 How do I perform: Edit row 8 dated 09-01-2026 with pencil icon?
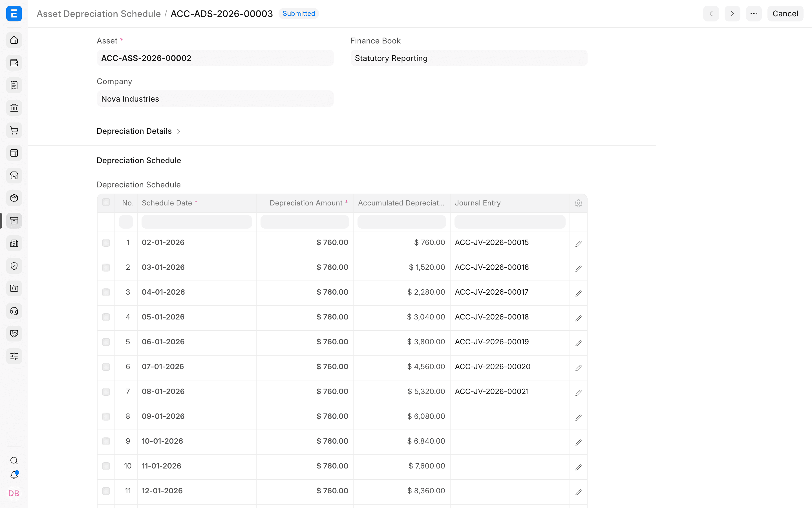point(578,417)
